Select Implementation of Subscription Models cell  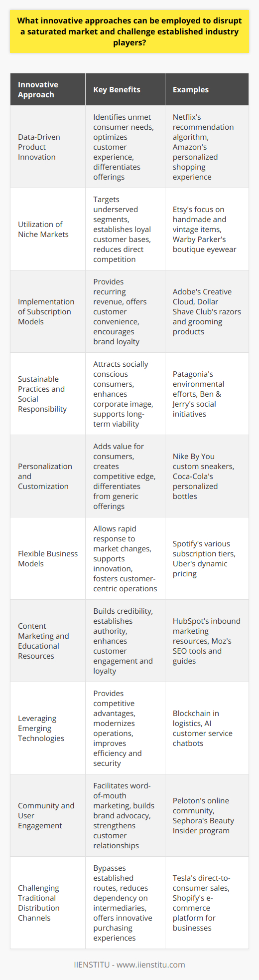coord(48,312)
